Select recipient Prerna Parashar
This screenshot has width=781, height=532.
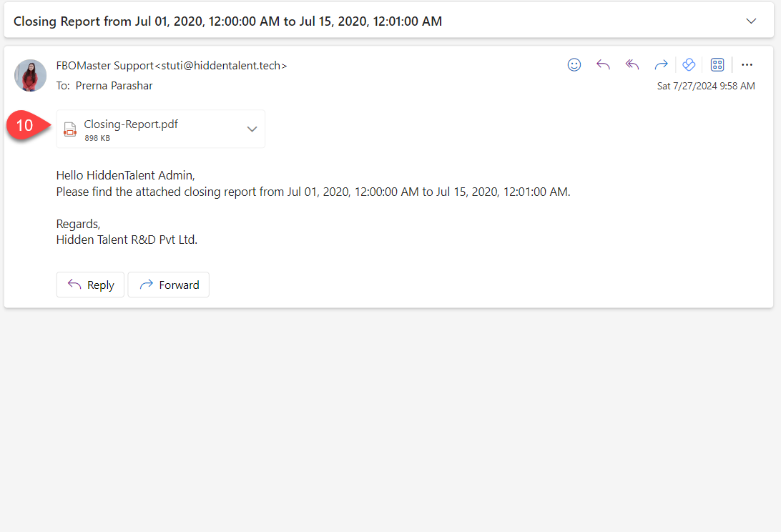click(114, 86)
